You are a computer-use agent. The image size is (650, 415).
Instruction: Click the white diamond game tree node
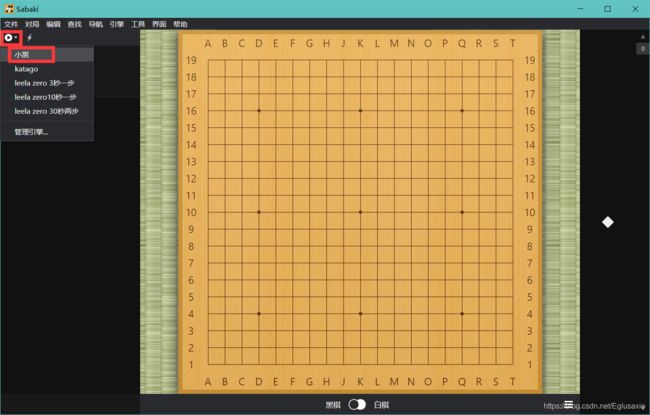(607, 222)
